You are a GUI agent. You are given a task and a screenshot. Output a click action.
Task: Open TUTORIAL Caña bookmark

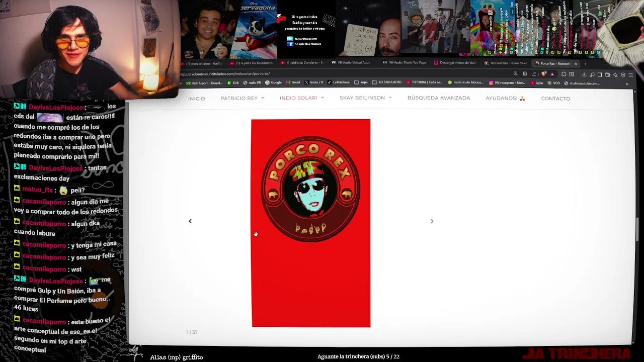(x=424, y=83)
